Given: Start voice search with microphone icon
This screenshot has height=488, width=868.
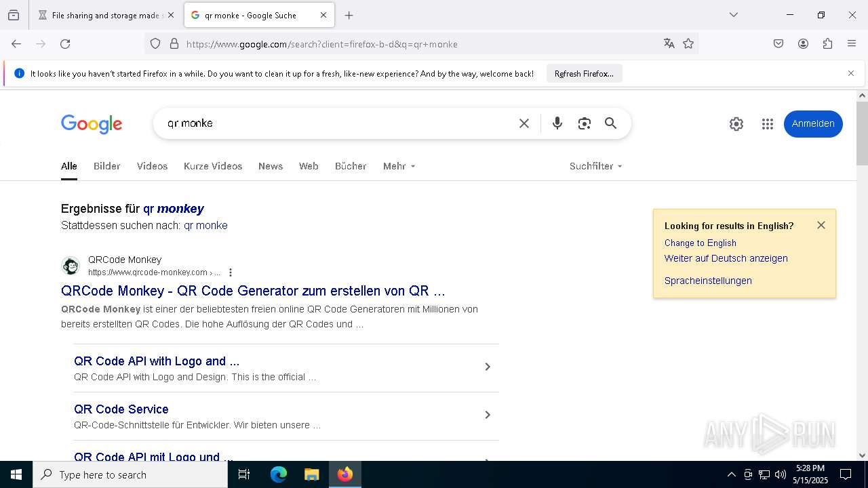Looking at the screenshot, I should point(557,123).
